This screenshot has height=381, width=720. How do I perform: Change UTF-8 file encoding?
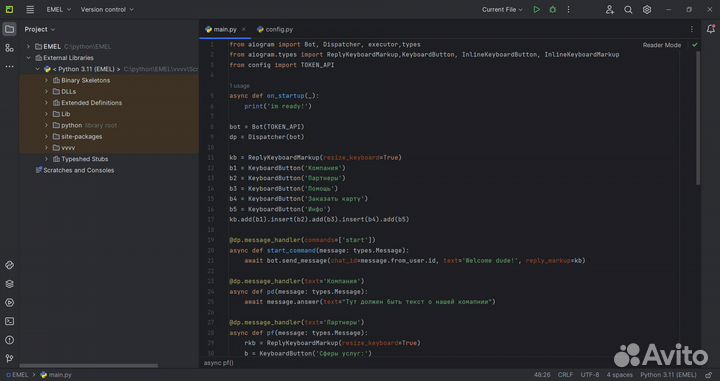pyautogui.click(x=590, y=375)
